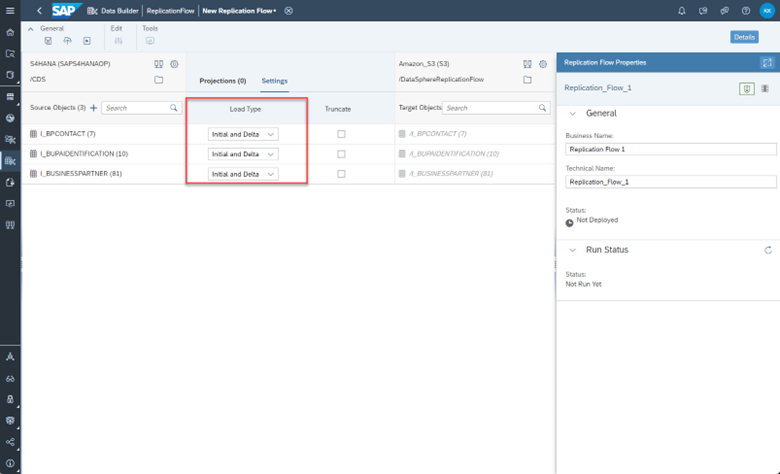The height and width of the screenshot is (474, 780).
Task: Open Amazon_S3 target settings gear icon
Action: point(543,64)
